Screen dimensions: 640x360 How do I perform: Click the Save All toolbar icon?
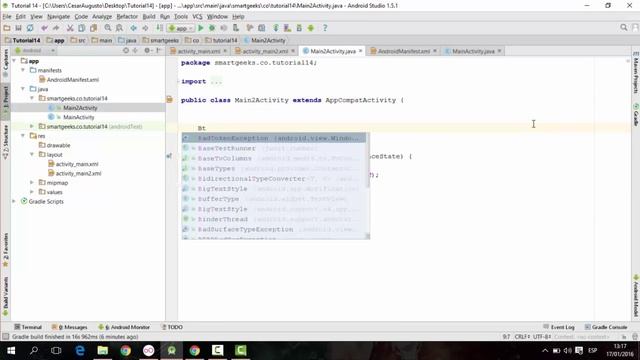point(18,28)
